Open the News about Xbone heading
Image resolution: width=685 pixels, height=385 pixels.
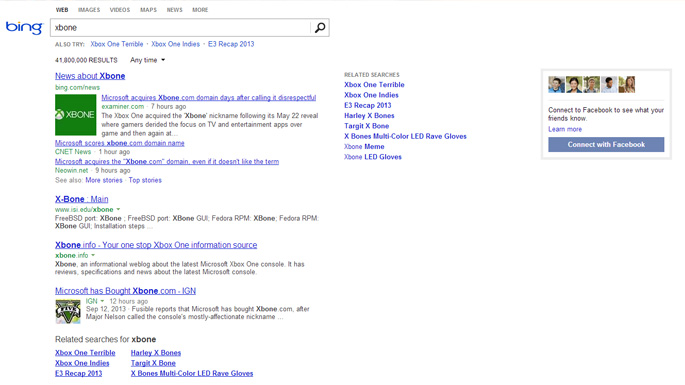[x=90, y=76]
